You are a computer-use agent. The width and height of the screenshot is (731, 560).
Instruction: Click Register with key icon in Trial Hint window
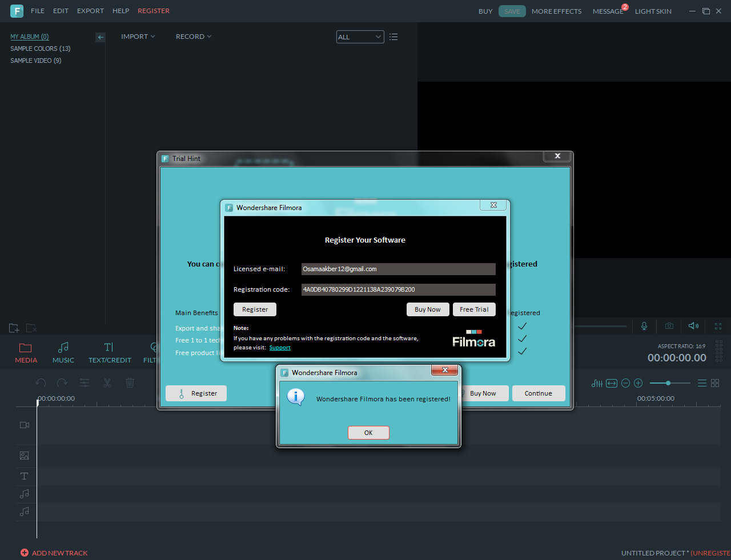click(196, 393)
